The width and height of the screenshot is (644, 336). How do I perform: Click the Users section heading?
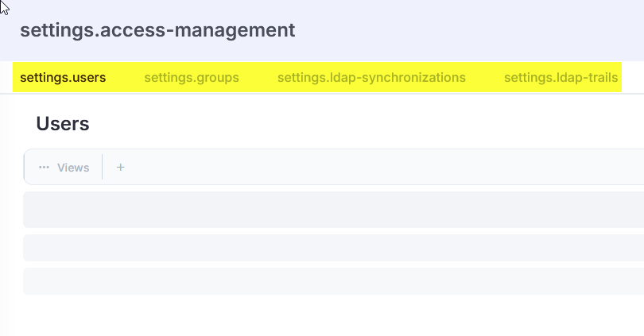[x=63, y=124]
